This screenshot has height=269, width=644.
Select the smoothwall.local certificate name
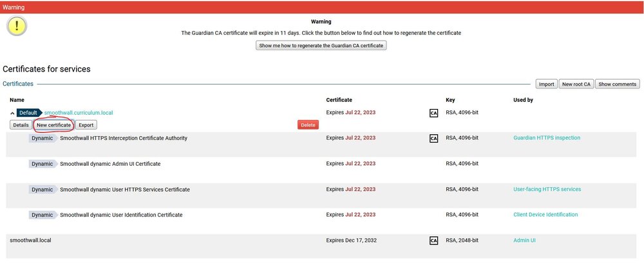(x=30, y=240)
